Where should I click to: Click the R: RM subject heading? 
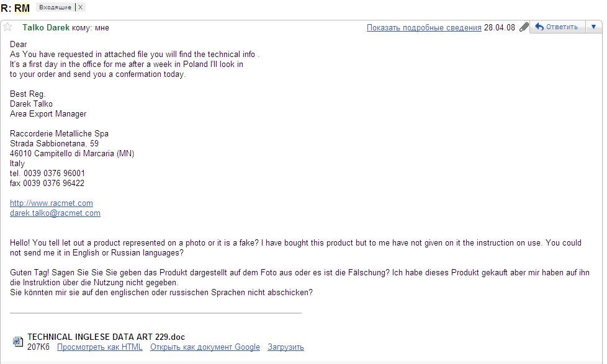(16, 8)
